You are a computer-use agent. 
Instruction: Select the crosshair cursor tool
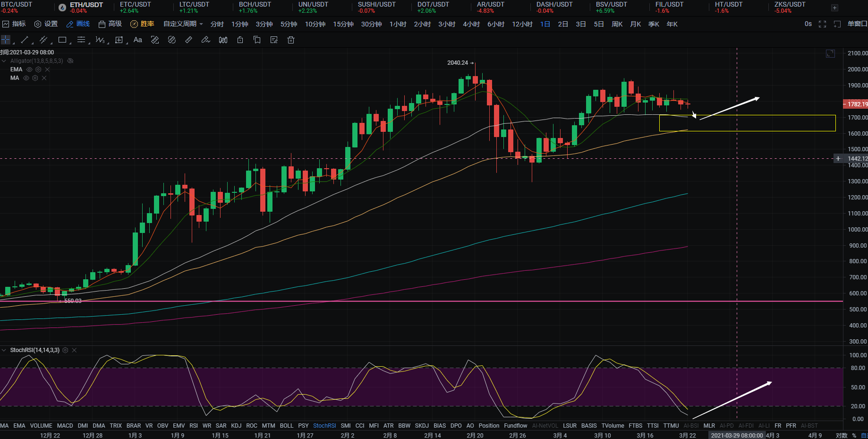tap(5, 40)
